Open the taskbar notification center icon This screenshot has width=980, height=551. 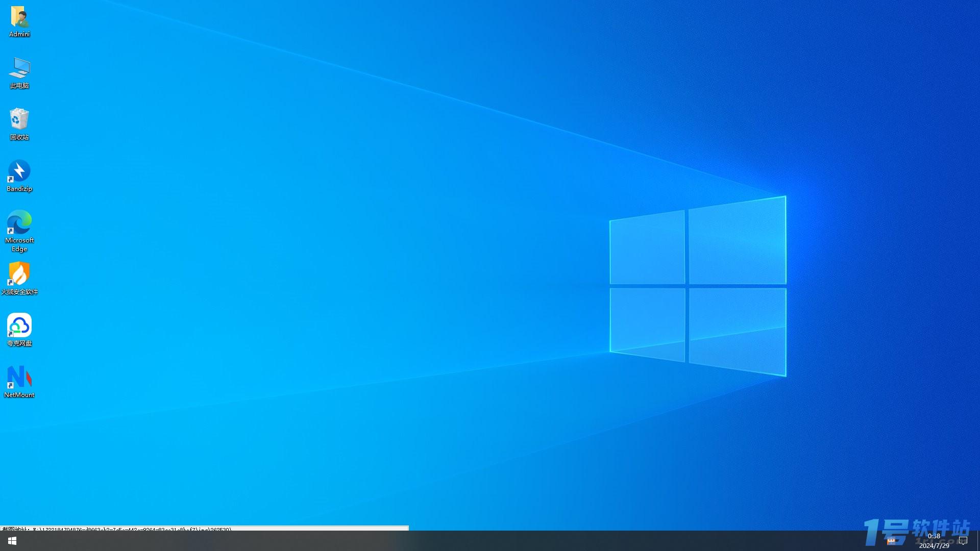click(x=963, y=541)
